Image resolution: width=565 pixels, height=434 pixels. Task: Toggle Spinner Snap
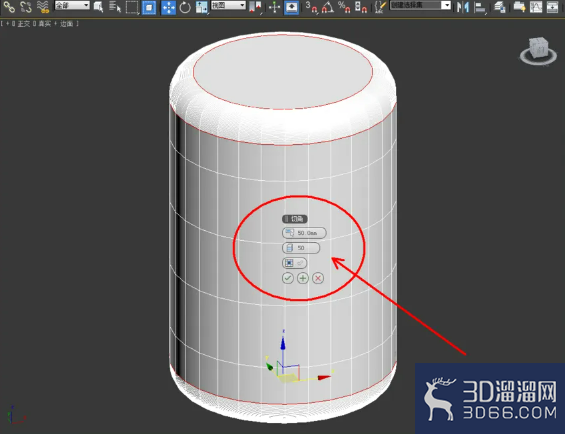tap(361, 7)
